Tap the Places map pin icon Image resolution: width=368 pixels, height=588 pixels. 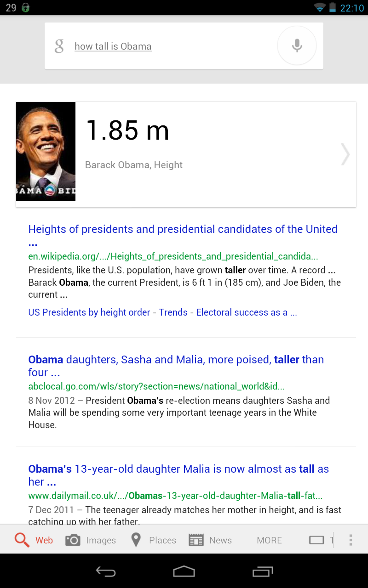pyautogui.click(x=136, y=540)
